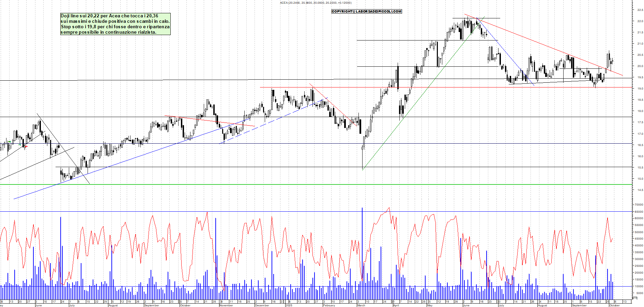Click the ACEA price title text
644x307 pixels.
click(316, 3)
